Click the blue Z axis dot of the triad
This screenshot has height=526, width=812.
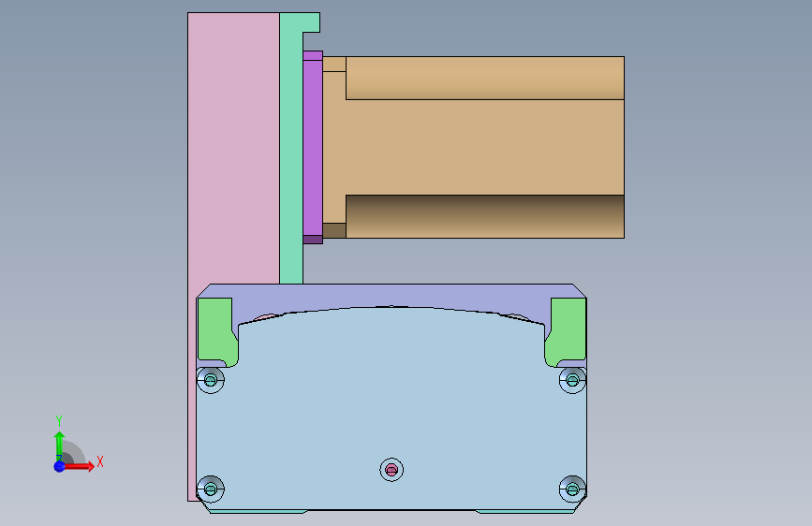click(x=60, y=466)
